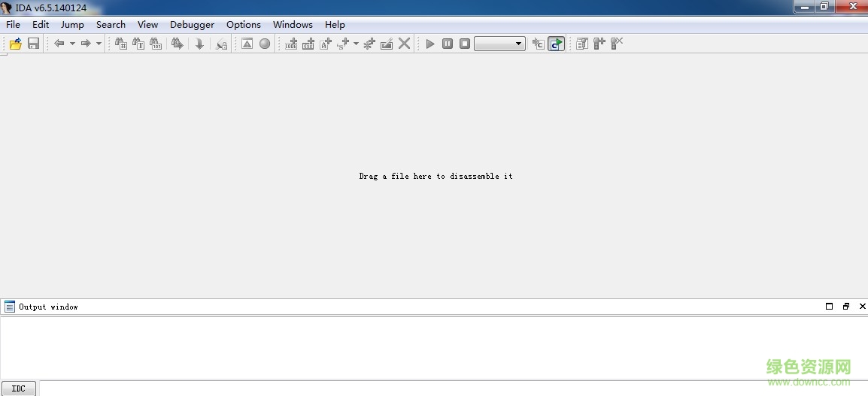Click the gray down arrow toolbar icon
Viewport: 868px width, 396px height.
click(199, 43)
